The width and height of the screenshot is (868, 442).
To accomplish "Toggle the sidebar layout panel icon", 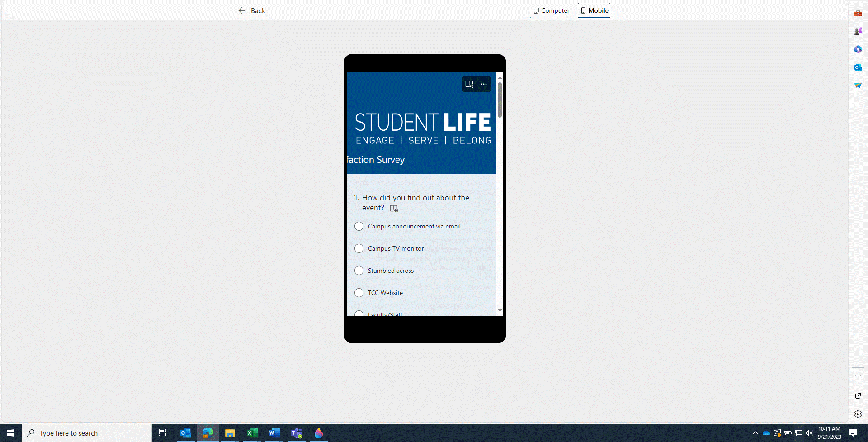I will pos(858,378).
